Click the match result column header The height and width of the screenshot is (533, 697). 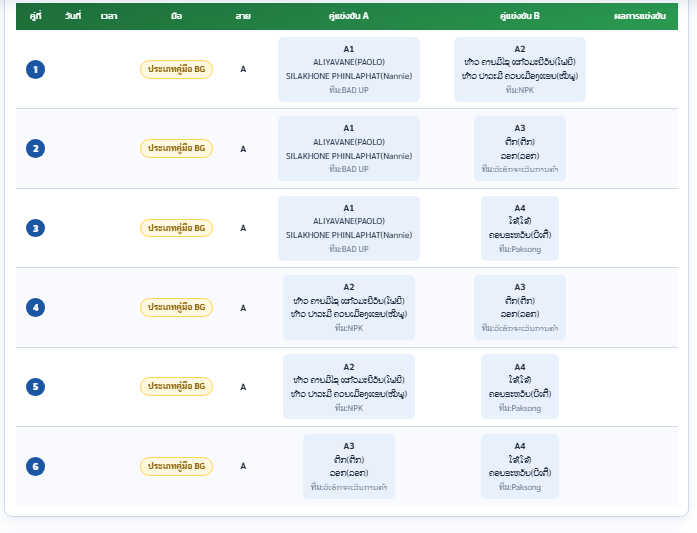640,16
